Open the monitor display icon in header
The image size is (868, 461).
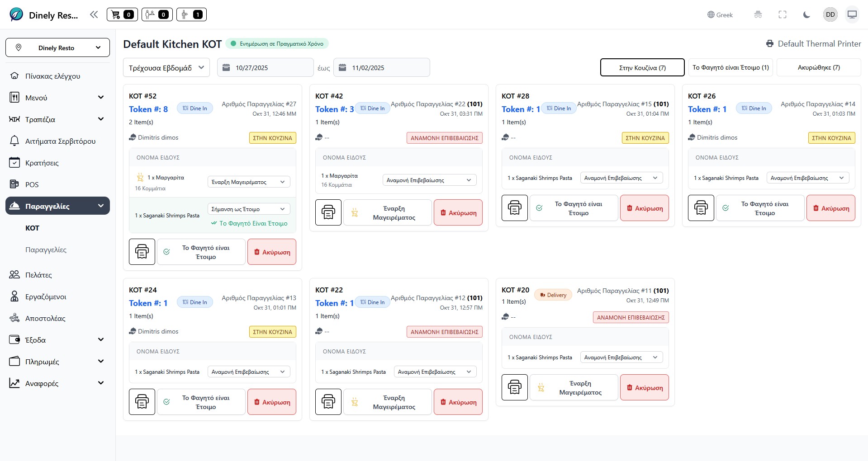pyautogui.click(x=852, y=14)
